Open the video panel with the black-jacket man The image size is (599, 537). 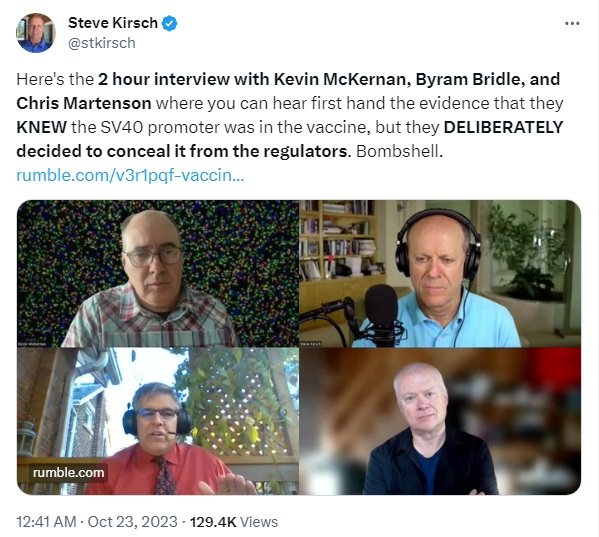coord(440,421)
